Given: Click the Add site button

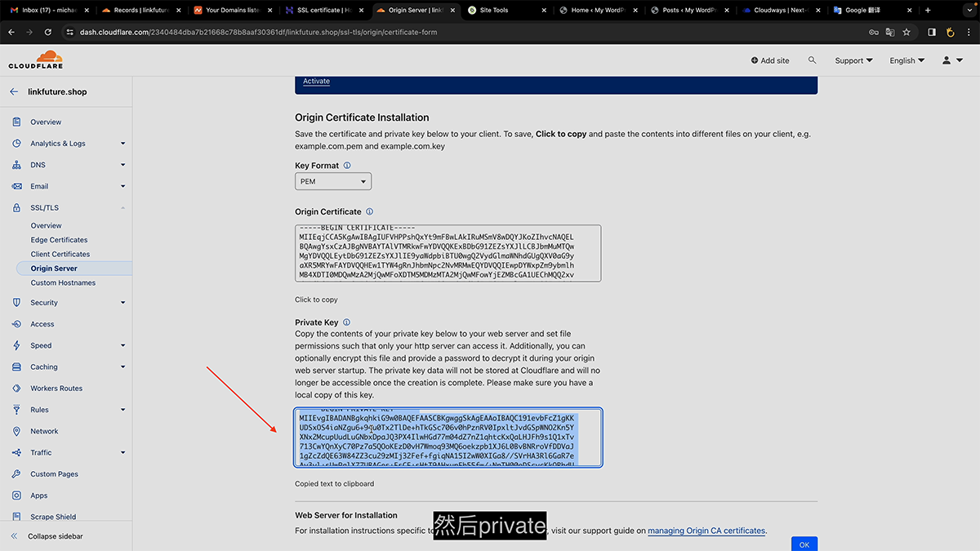Looking at the screenshot, I should coord(770,60).
